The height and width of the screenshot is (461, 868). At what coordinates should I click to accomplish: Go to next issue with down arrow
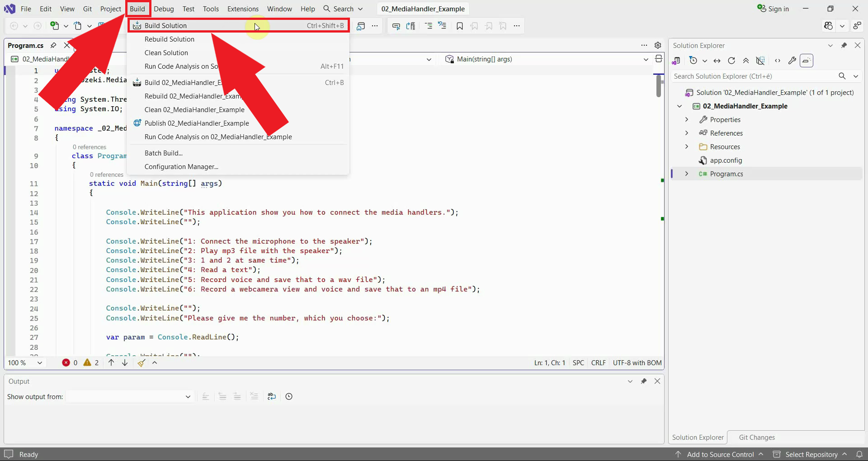pyautogui.click(x=125, y=362)
